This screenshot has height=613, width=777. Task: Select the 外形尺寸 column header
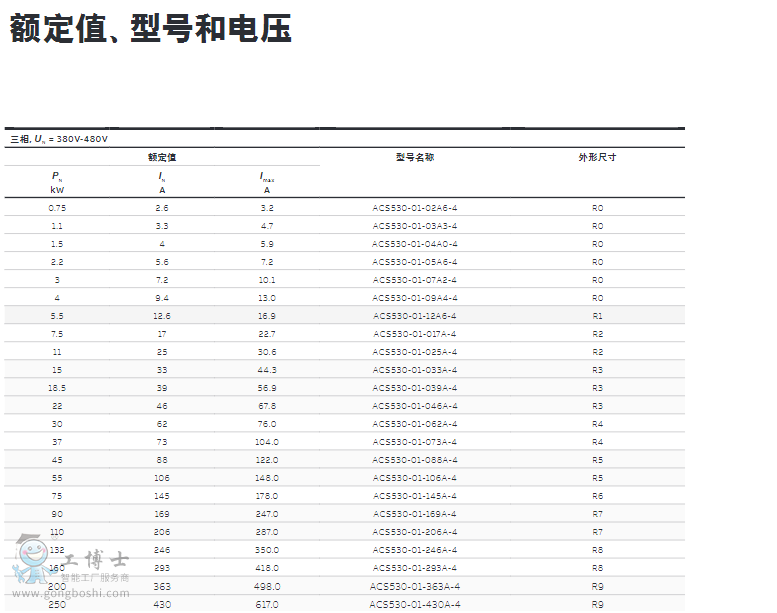597,157
